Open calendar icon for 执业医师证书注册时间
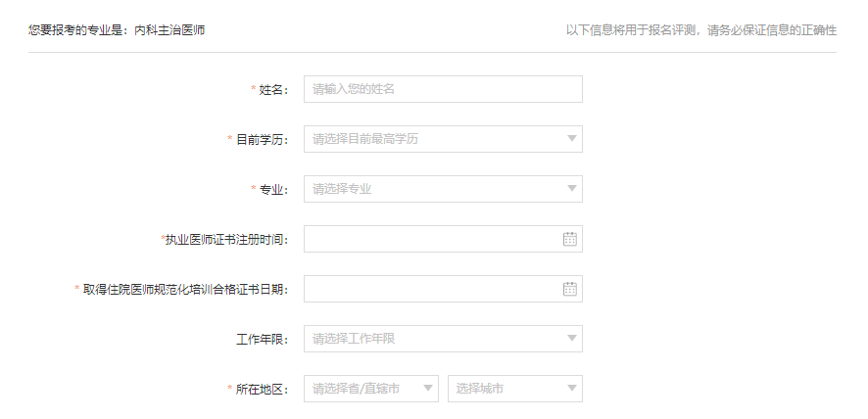868x419 pixels. click(x=570, y=239)
